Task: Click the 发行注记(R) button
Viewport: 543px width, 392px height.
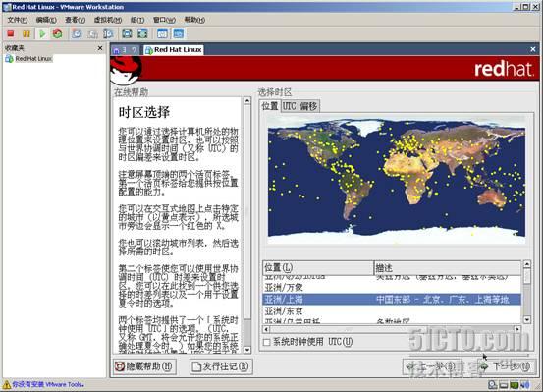Action: point(221,366)
